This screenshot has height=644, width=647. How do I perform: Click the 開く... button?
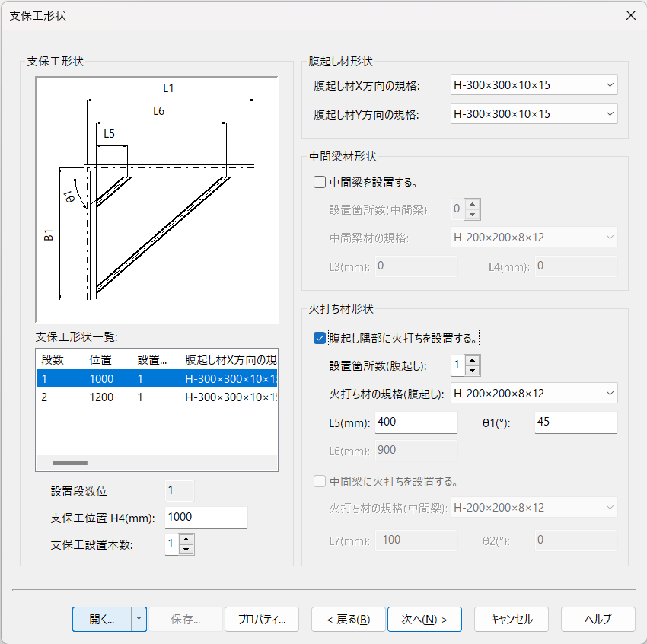102,619
